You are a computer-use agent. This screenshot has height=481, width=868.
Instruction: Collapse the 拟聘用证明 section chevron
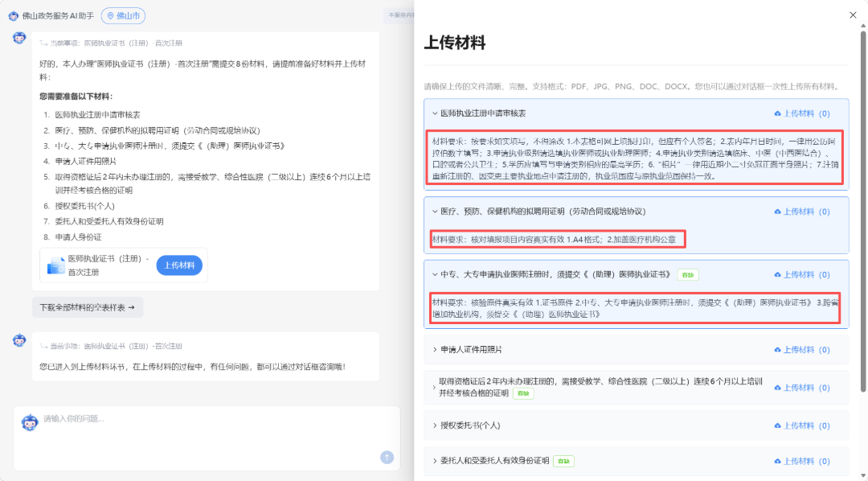(435, 211)
